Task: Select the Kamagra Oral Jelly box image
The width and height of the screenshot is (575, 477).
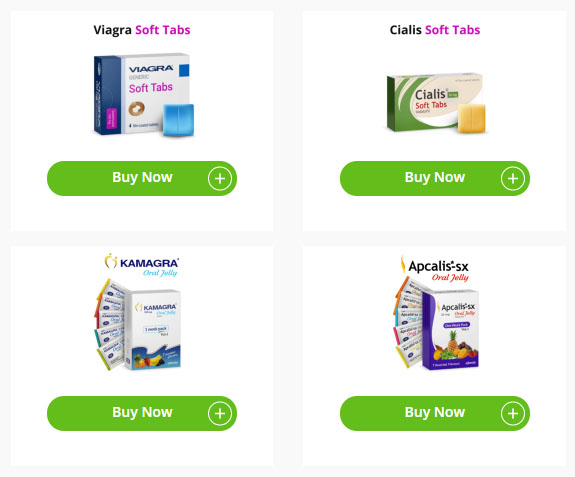Action: tap(153, 329)
